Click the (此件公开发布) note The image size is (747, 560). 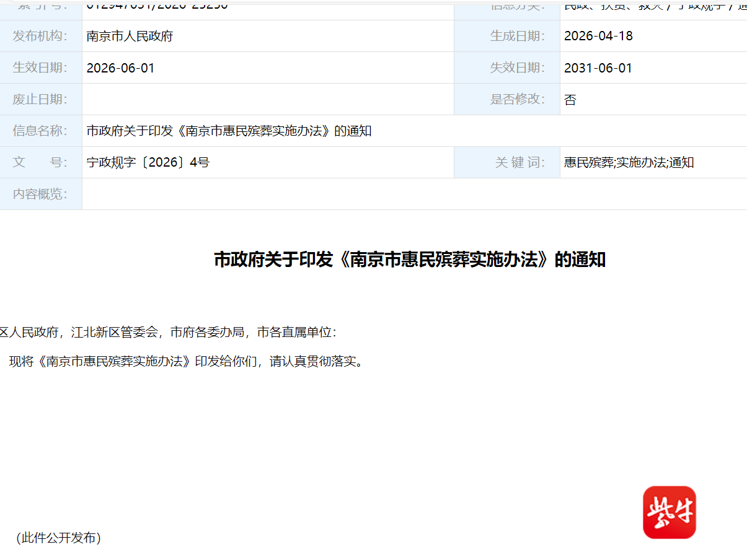[x=58, y=538]
